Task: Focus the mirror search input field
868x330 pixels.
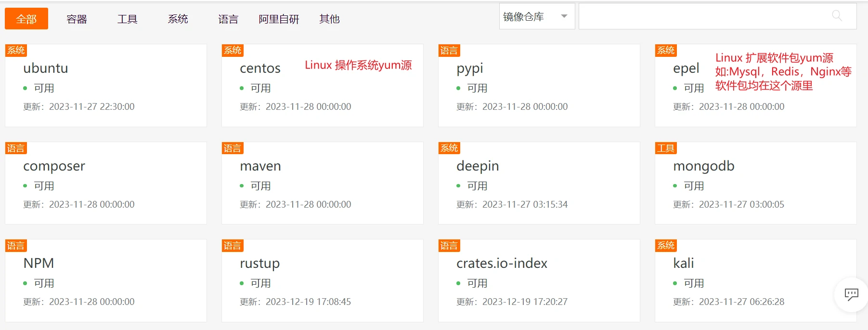Action: [717, 16]
